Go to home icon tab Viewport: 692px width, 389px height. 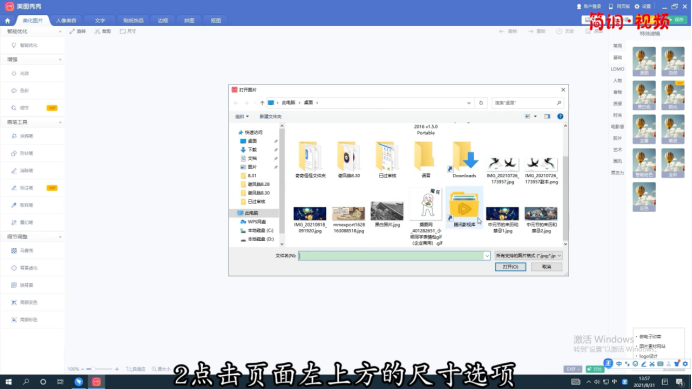click(x=8, y=21)
